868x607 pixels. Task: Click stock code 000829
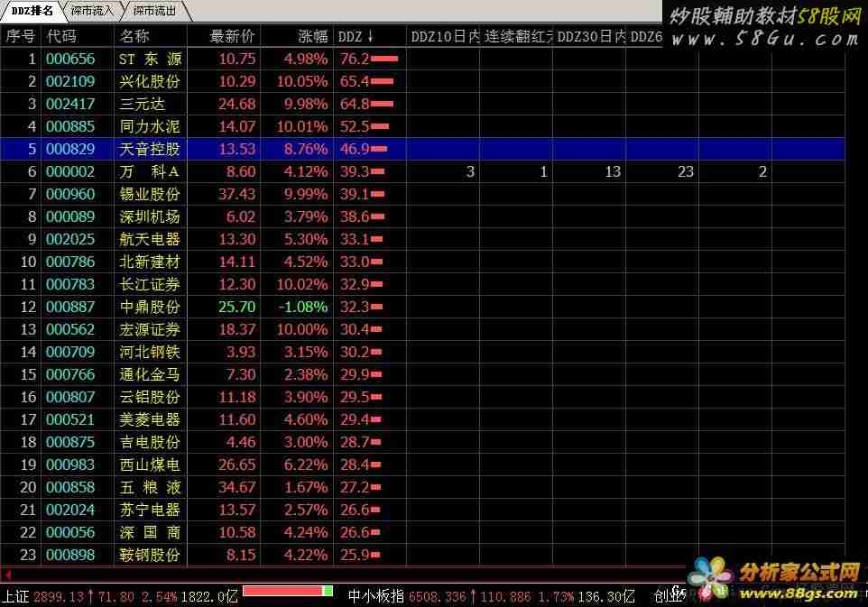[x=70, y=149]
